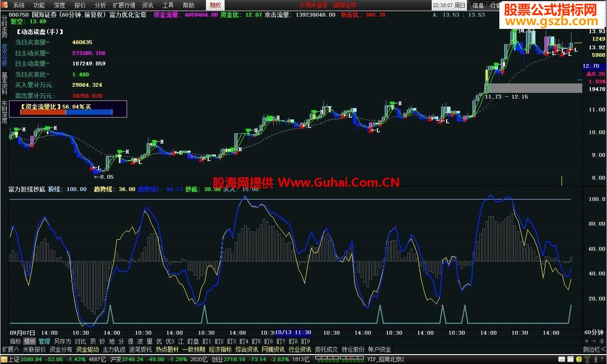Viewport: 607px width, 364px height.
Task: Open the 网摘资讯 tab
Action: click(273, 349)
